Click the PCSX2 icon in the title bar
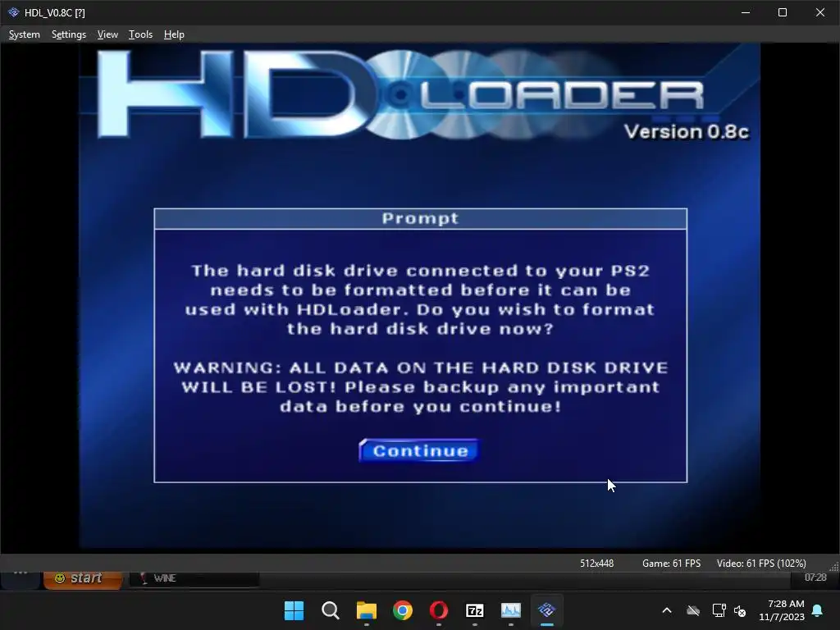 coord(13,12)
